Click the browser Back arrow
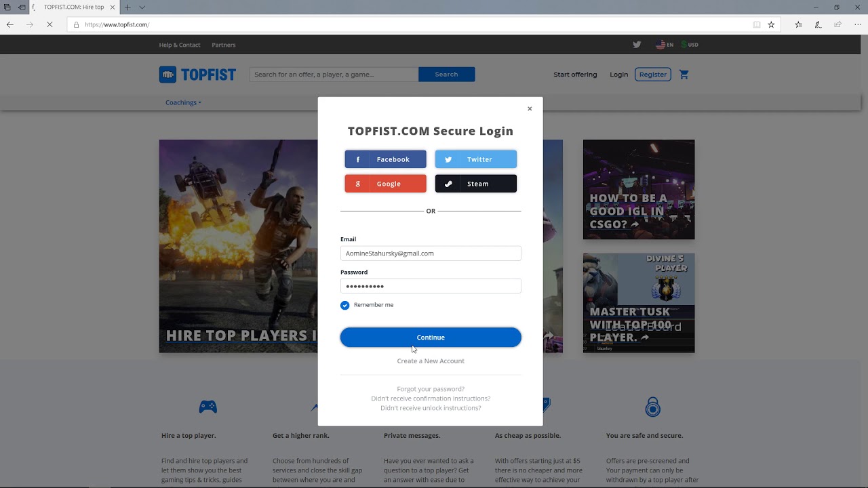The width and height of the screenshot is (868, 488). (x=10, y=24)
